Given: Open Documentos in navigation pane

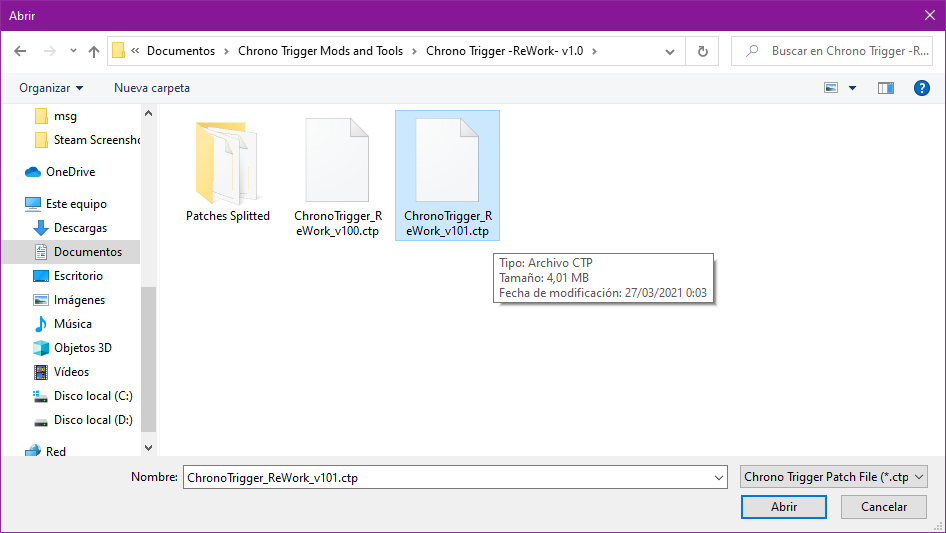Looking at the screenshot, I should coord(71,252).
